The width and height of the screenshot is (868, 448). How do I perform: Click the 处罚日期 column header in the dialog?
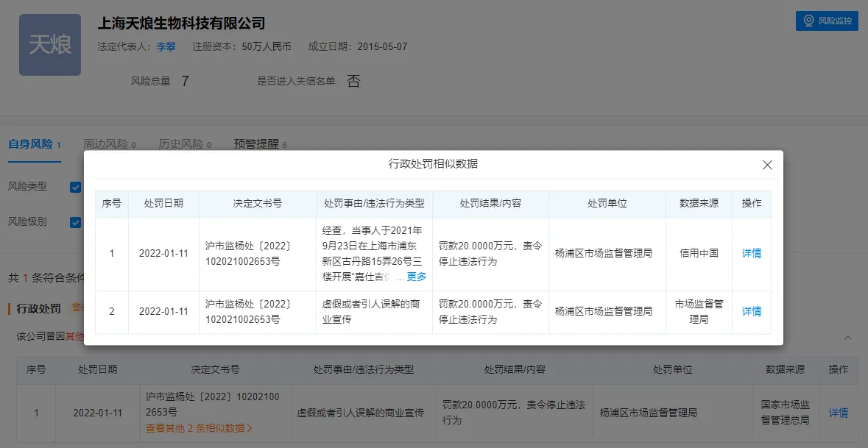point(163,204)
